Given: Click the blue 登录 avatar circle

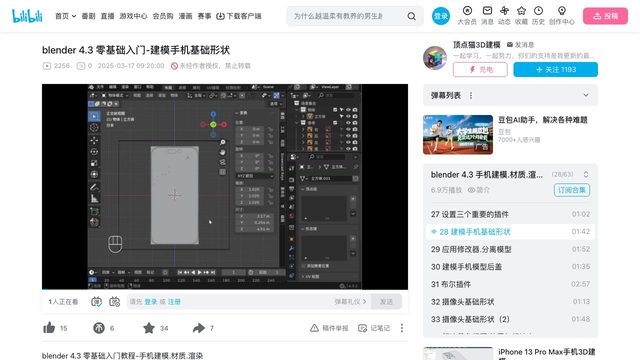Looking at the screenshot, I should pyautogui.click(x=441, y=16).
